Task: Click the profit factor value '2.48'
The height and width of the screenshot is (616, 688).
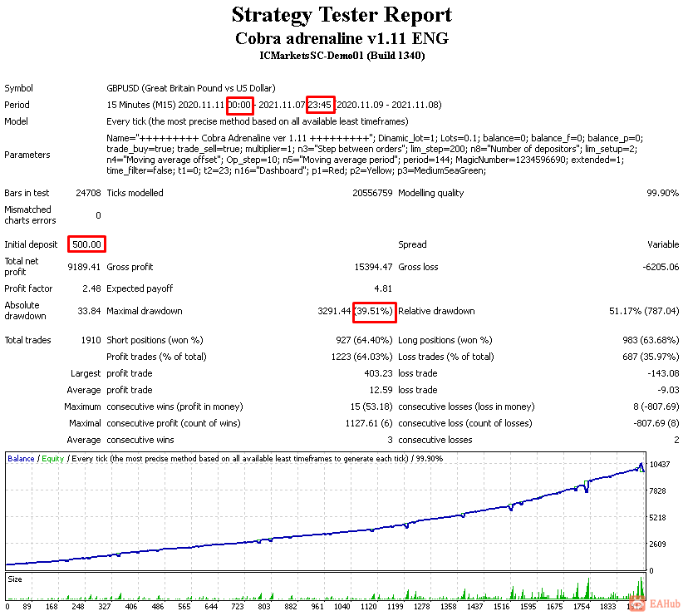Action: 91,288
